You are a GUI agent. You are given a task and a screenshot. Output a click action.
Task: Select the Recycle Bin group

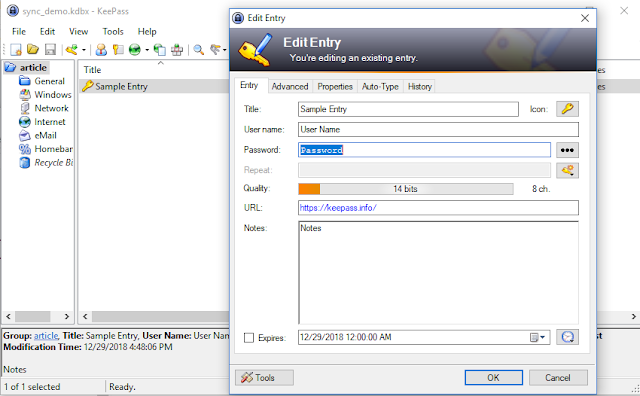click(53, 162)
